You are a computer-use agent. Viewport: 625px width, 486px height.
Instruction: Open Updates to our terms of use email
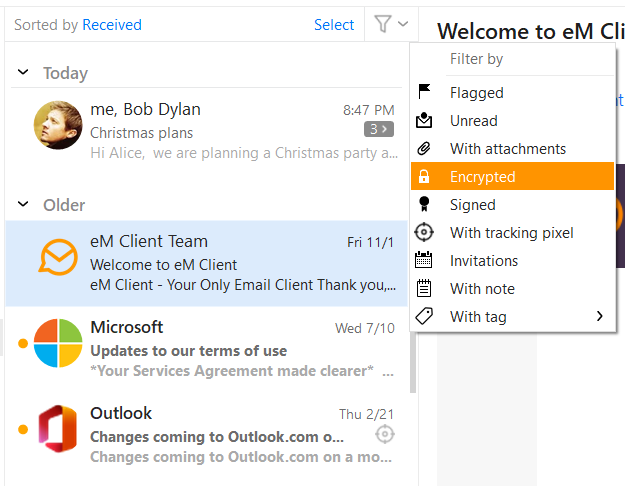pos(206,349)
